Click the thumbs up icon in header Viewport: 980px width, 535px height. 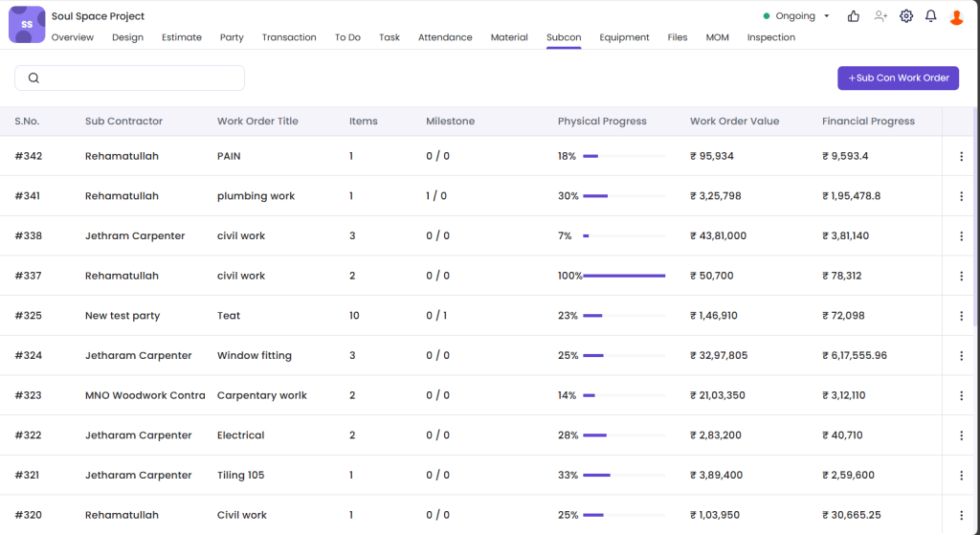pyautogui.click(x=854, y=16)
